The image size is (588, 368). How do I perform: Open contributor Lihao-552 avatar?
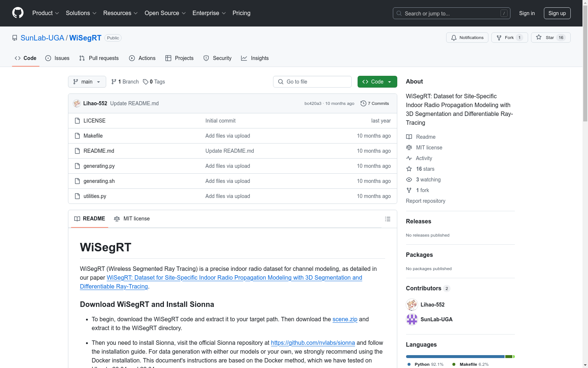pos(412,305)
